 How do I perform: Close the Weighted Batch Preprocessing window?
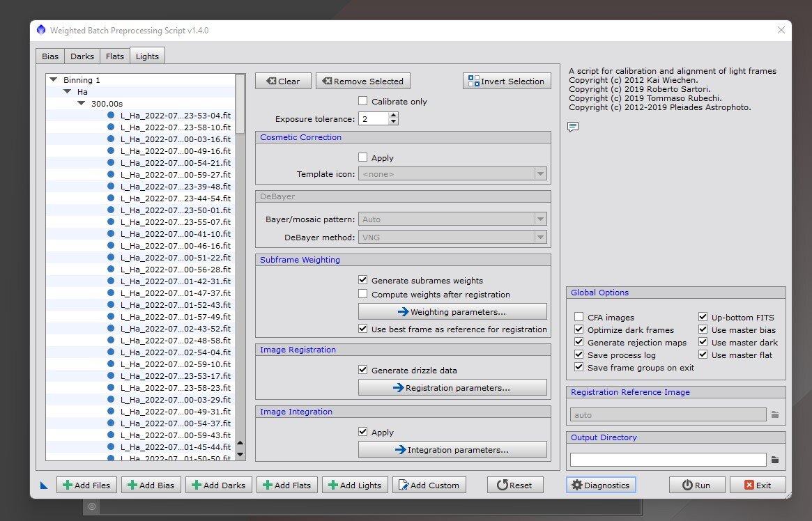coord(781,30)
